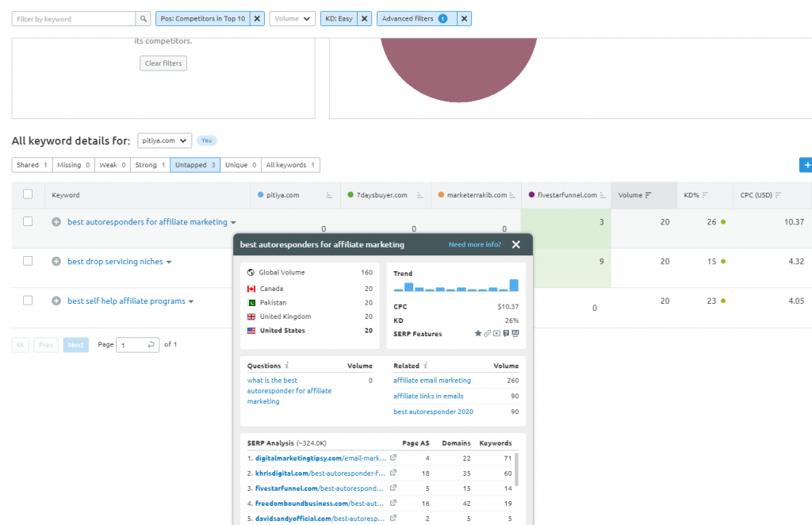Screen dimensions: 812x525
Task: Clear the Advanced filters chip
Action: pyautogui.click(x=464, y=19)
